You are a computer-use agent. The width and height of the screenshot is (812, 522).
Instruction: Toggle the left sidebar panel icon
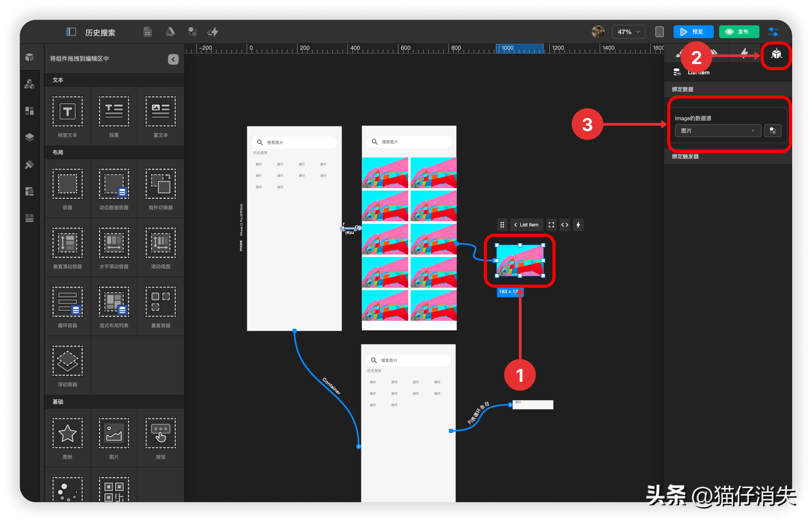coord(71,32)
